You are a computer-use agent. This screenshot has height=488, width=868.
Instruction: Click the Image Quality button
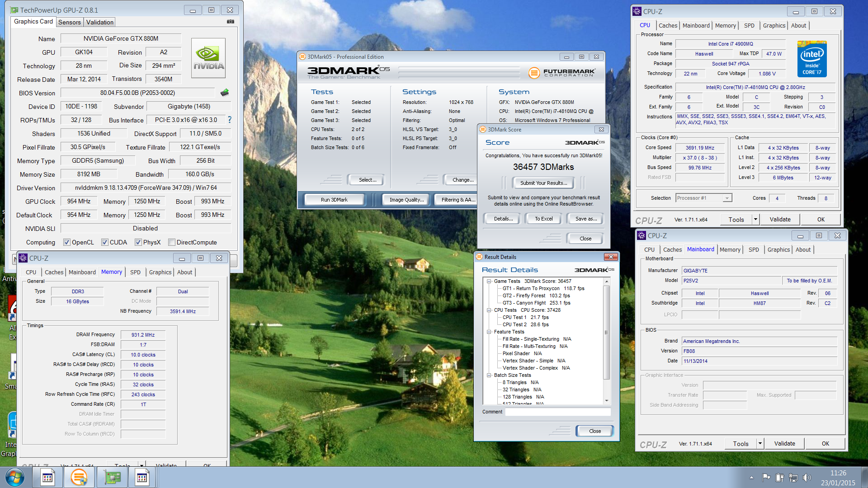click(x=407, y=200)
